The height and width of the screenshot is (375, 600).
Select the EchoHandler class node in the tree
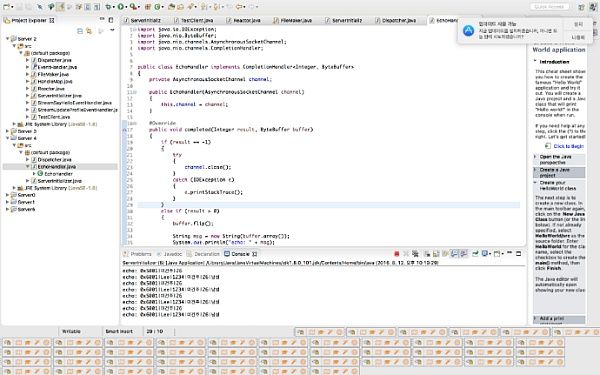click(x=58, y=174)
